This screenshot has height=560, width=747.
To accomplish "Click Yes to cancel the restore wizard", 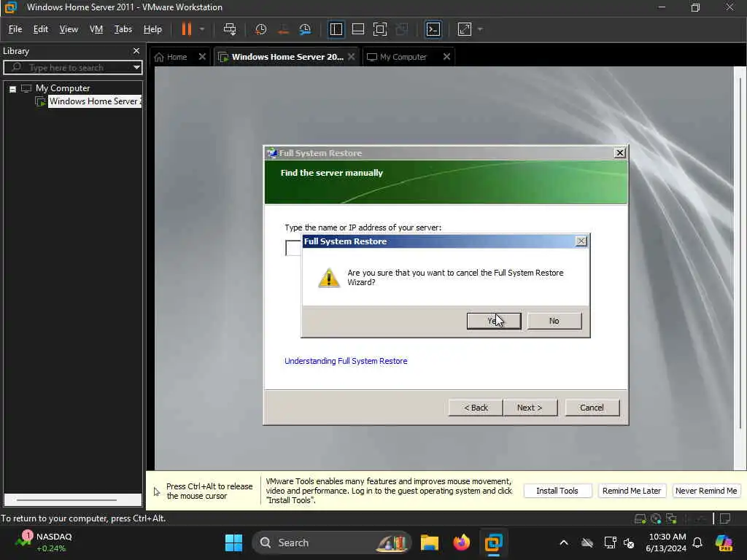I will (x=494, y=321).
